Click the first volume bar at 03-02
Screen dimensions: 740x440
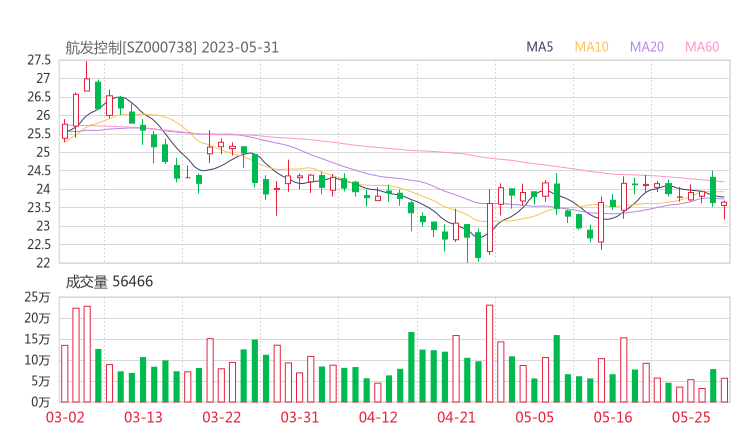pyautogui.click(x=65, y=374)
